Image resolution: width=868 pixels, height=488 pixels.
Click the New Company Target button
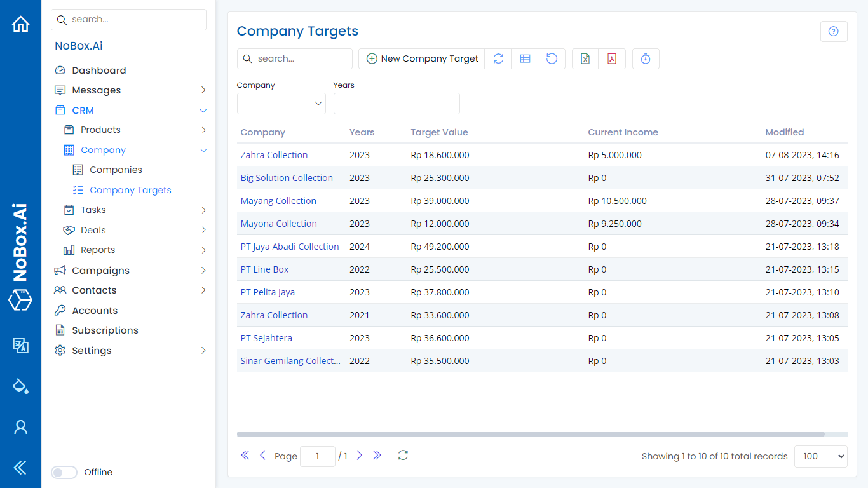click(421, 58)
